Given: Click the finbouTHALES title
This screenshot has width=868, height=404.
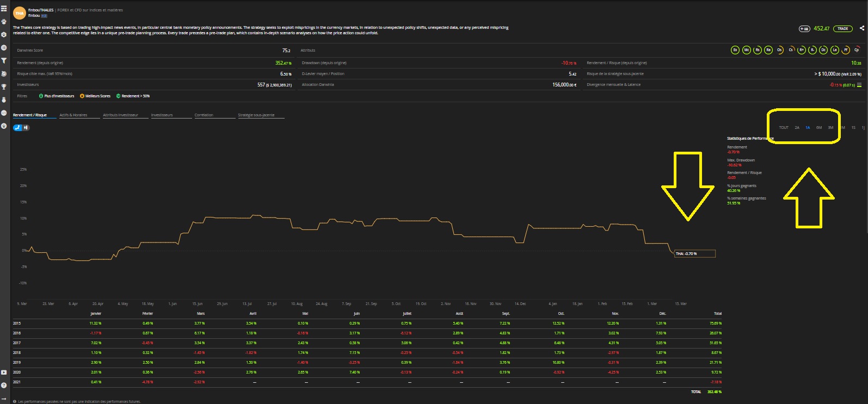Looking at the screenshot, I should (x=41, y=10).
